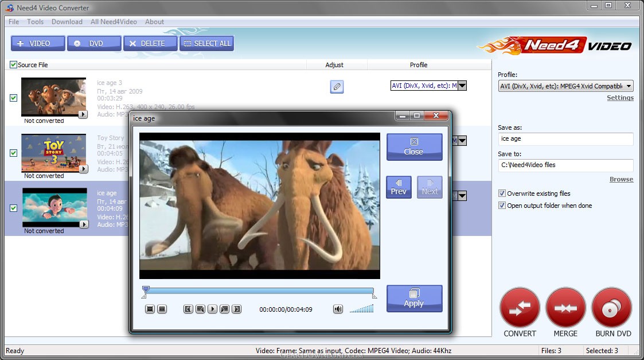Click the Browse link for output folder
The image size is (644, 360).
622,179
